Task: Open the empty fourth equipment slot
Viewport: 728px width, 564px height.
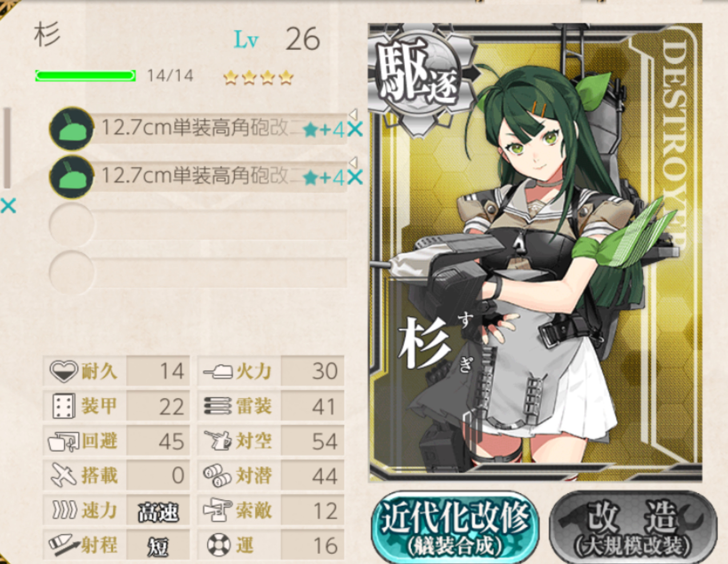Action: point(198,273)
